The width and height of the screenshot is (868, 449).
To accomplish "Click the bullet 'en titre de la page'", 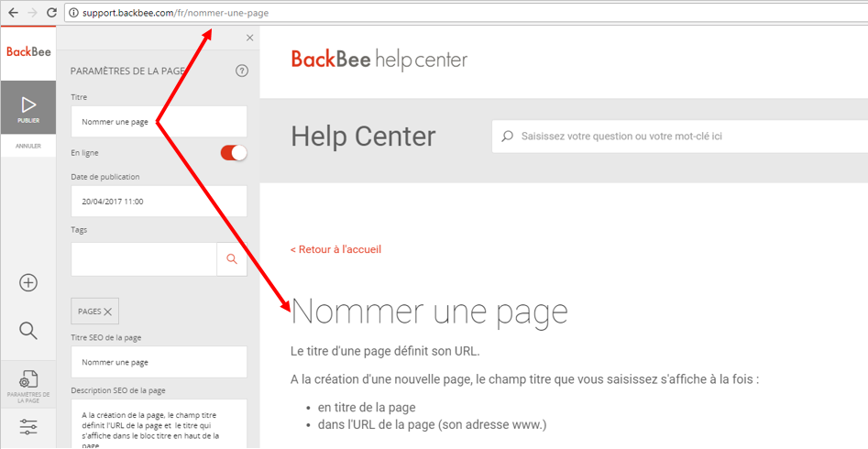I will coord(367,408).
